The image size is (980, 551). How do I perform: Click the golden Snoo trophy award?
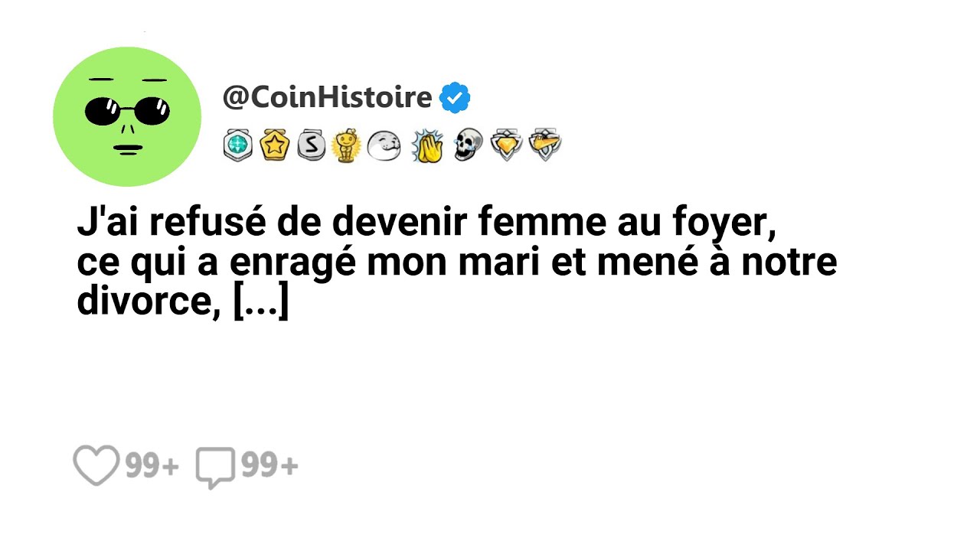pos(346,145)
